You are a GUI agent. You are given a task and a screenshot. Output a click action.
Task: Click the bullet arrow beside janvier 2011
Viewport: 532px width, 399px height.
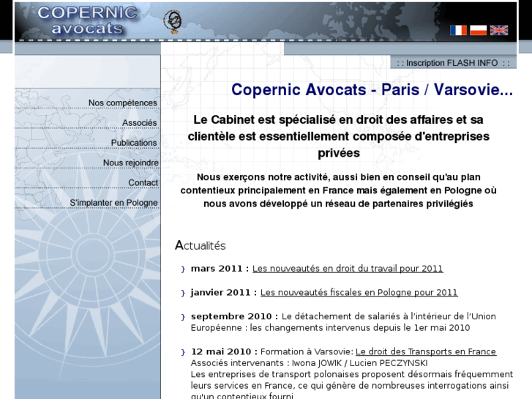[183, 293]
